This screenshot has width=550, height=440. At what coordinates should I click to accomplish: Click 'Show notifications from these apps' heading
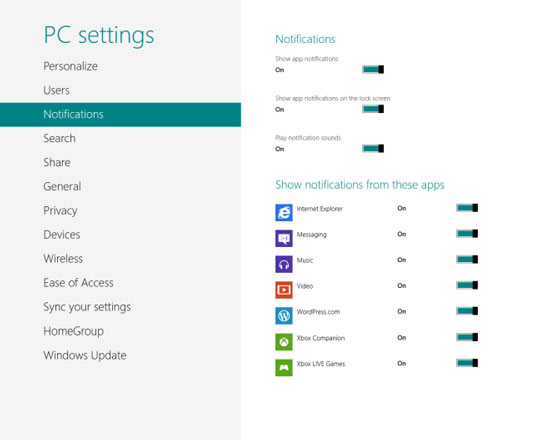tap(360, 185)
